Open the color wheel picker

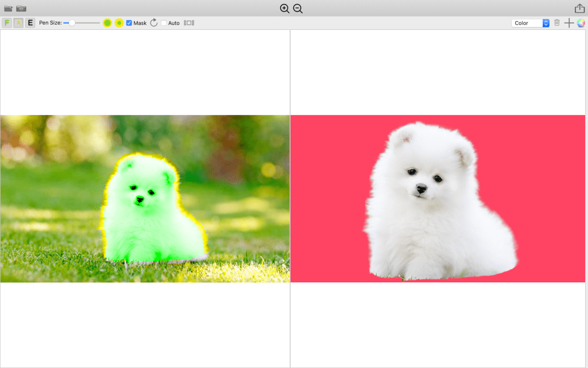tap(581, 23)
